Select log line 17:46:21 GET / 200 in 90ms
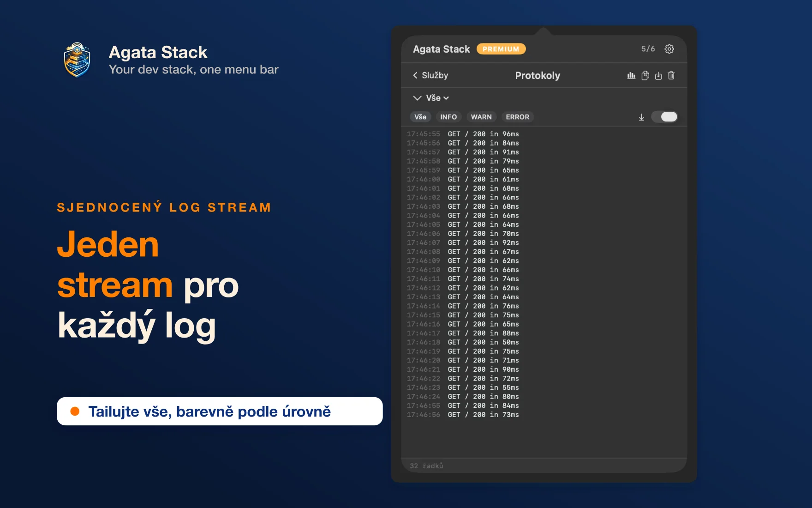The image size is (812, 508). click(x=463, y=369)
